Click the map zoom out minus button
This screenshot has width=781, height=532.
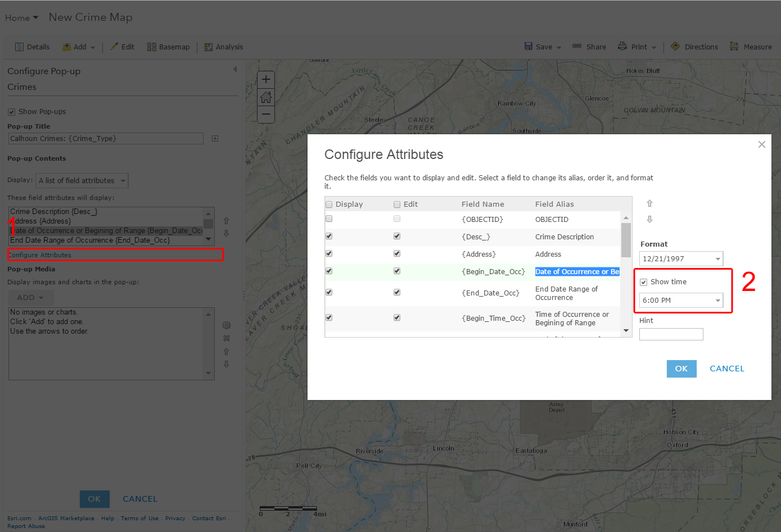(266, 114)
